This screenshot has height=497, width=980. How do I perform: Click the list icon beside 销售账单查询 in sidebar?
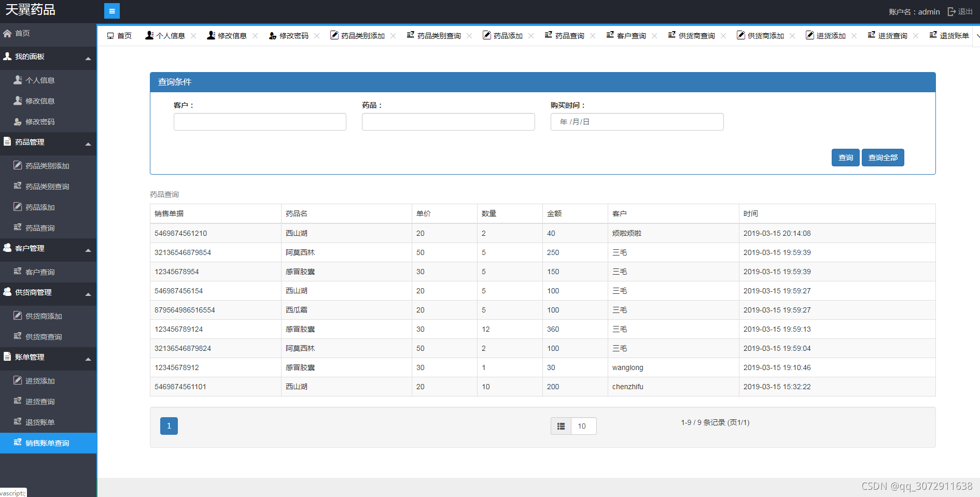18,443
